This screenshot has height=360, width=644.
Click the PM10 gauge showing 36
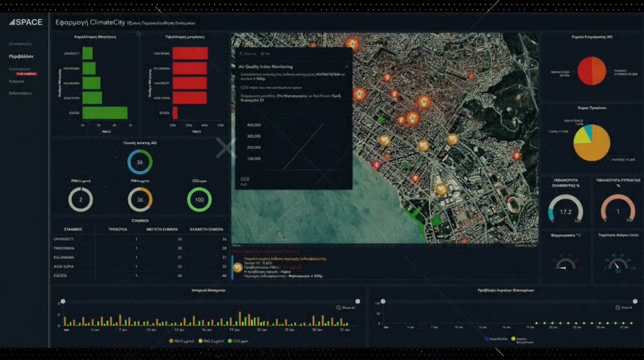140,200
